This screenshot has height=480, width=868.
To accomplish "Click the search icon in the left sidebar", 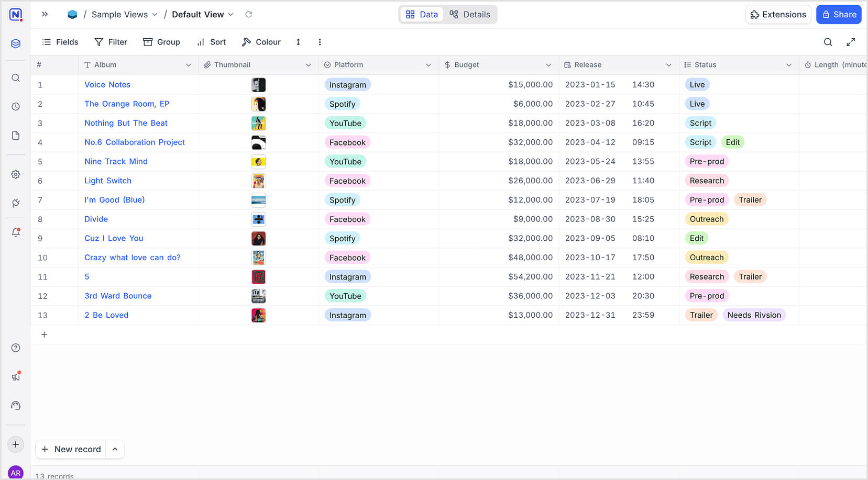I will (x=16, y=78).
